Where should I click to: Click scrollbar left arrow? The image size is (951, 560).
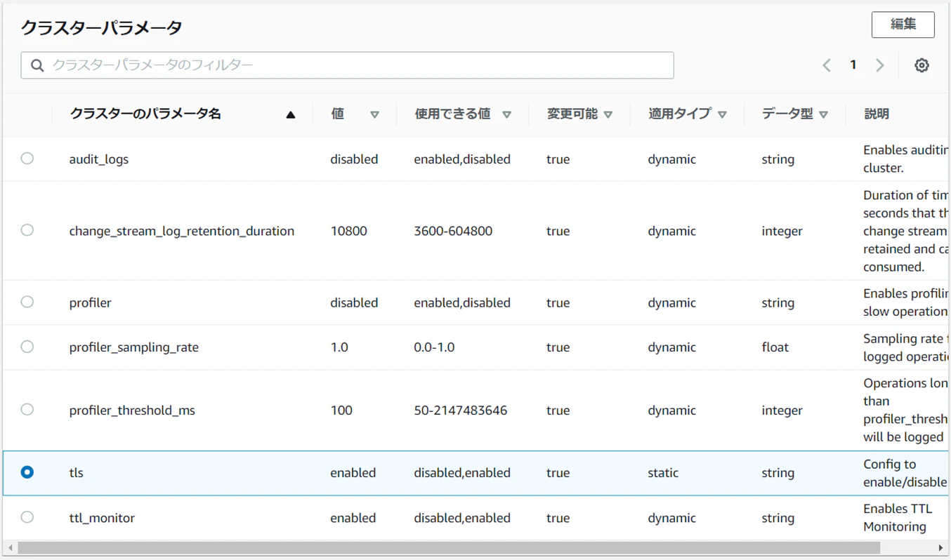(x=11, y=548)
